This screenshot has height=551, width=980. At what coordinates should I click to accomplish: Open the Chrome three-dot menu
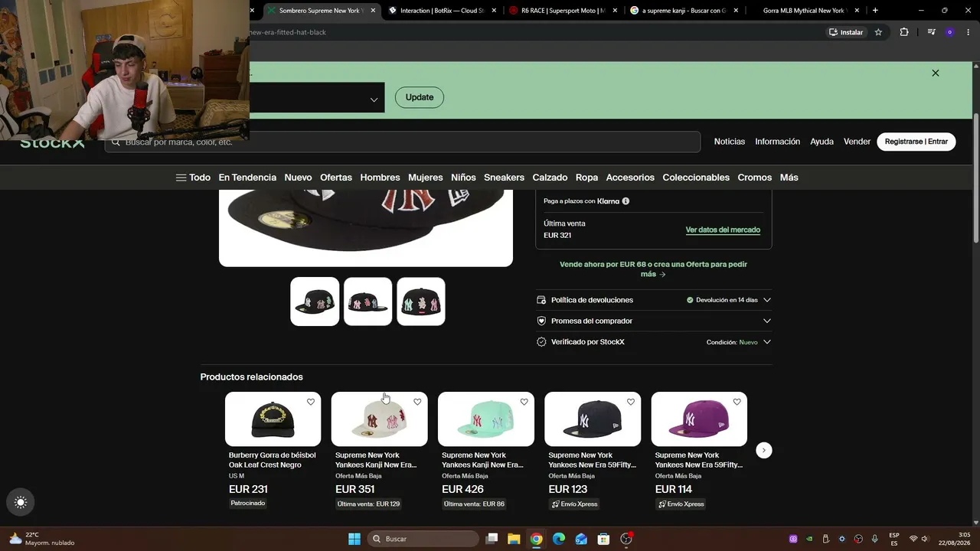tap(968, 32)
